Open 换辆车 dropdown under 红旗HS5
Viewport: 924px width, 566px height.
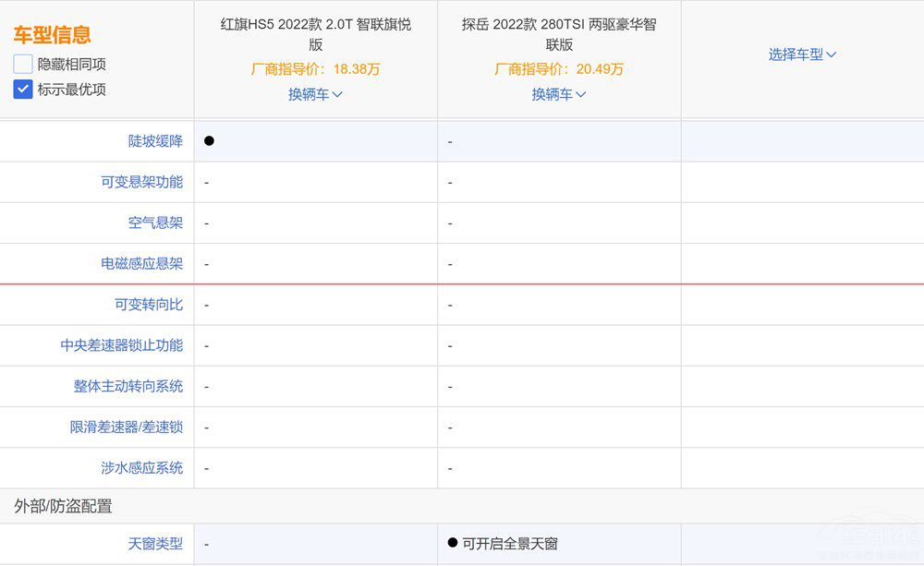[315, 94]
